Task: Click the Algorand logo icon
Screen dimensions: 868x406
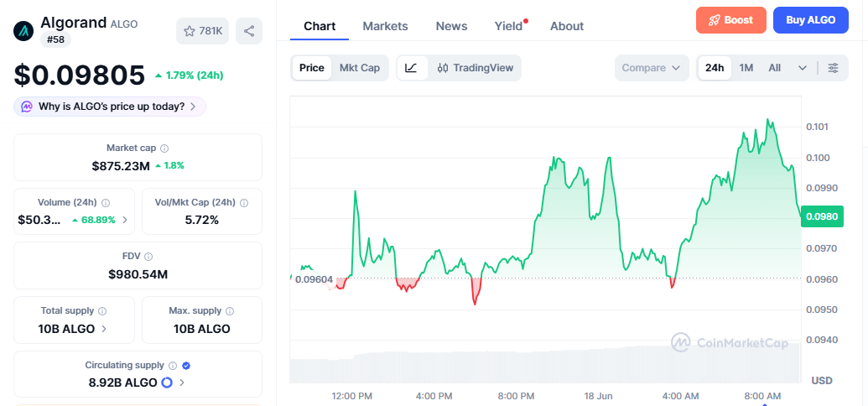Action: pyautogui.click(x=23, y=30)
